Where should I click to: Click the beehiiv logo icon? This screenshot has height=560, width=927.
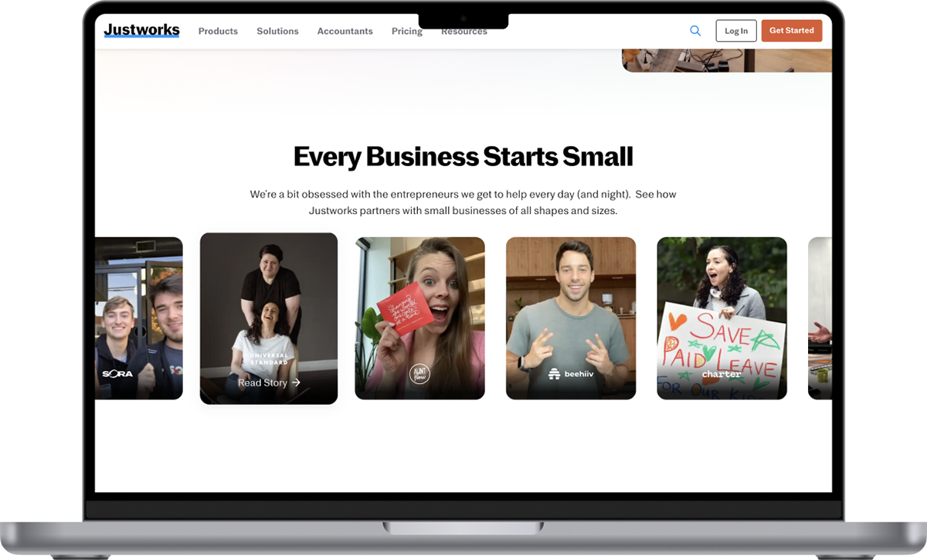click(x=554, y=374)
